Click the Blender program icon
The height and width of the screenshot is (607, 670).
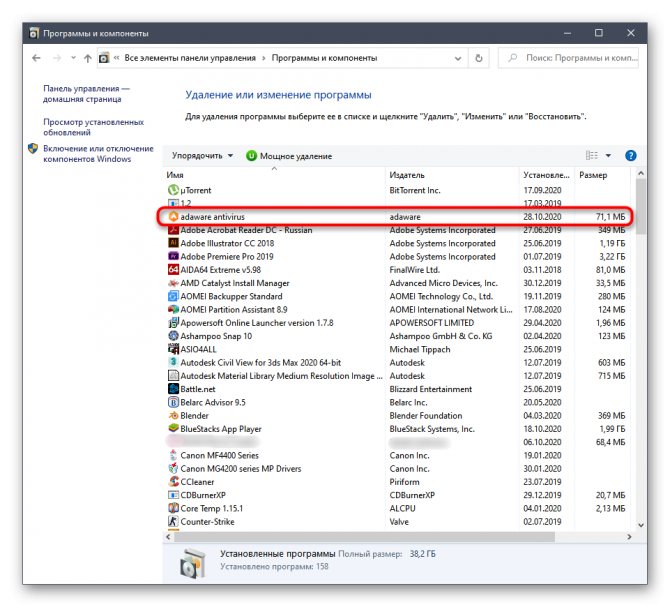pyautogui.click(x=173, y=415)
